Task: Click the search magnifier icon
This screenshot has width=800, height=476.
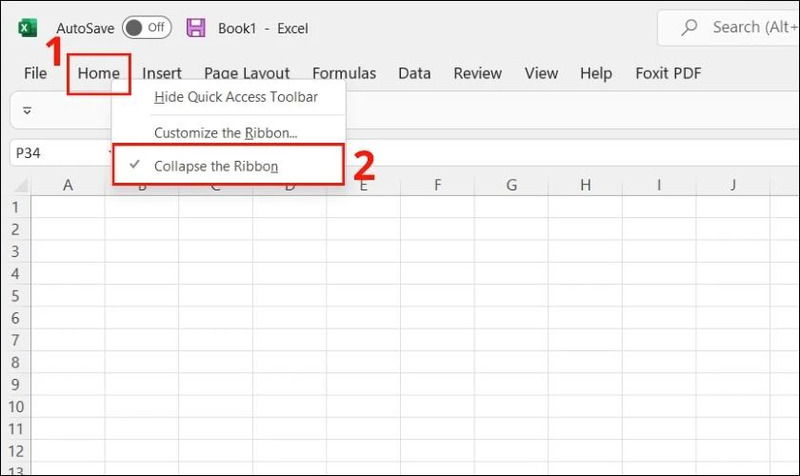Action: [689, 27]
